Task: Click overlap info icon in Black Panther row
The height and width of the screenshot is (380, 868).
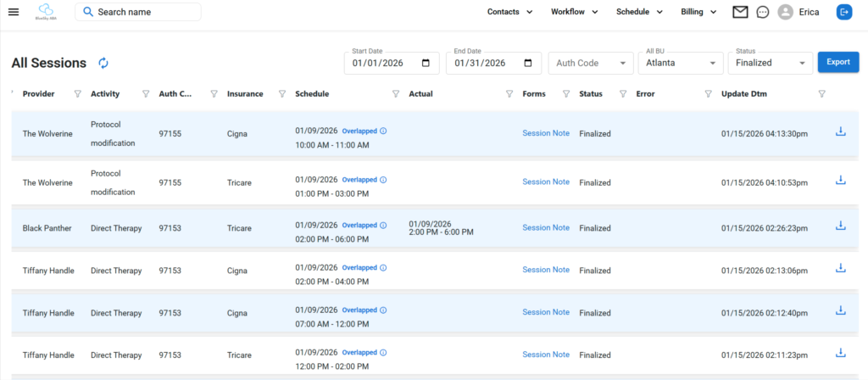Action: pyautogui.click(x=383, y=225)
